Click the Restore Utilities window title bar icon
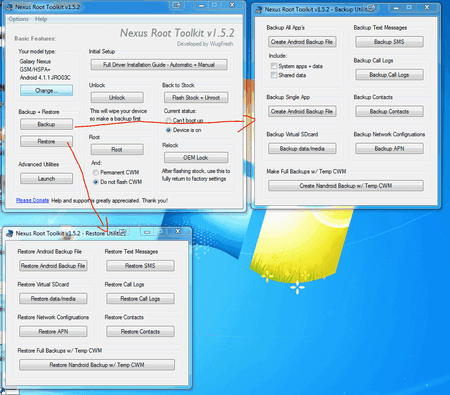The height and width of the screenshot is (395, 450). [x=10, y=233]
